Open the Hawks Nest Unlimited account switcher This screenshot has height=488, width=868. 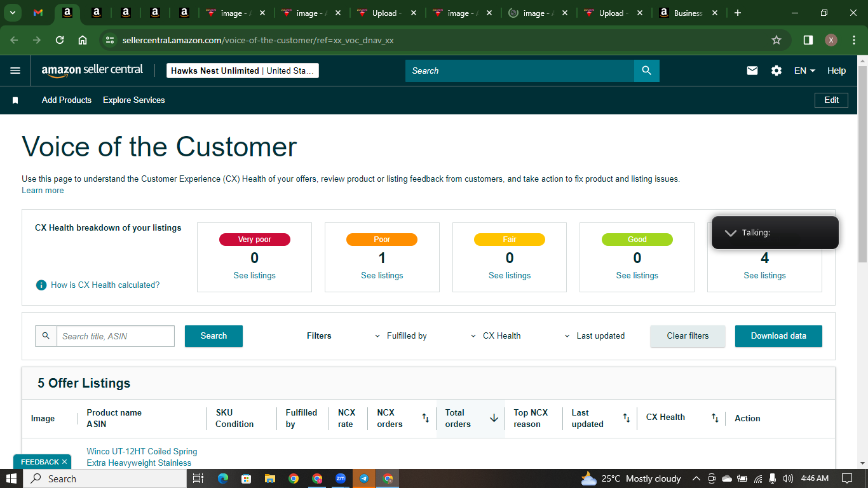coord(243,71)
